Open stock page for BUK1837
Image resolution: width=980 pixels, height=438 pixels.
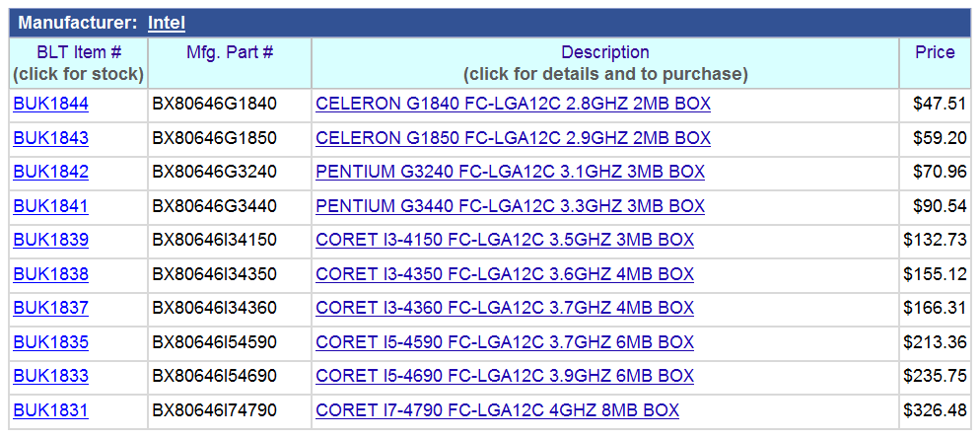(x=51, y=308)
